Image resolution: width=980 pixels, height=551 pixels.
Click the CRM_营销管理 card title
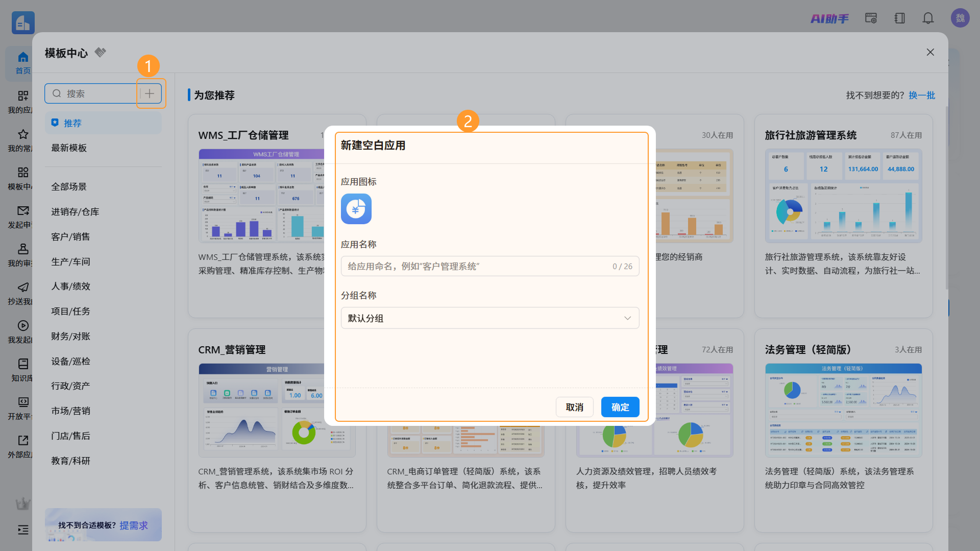coord(232,350)
